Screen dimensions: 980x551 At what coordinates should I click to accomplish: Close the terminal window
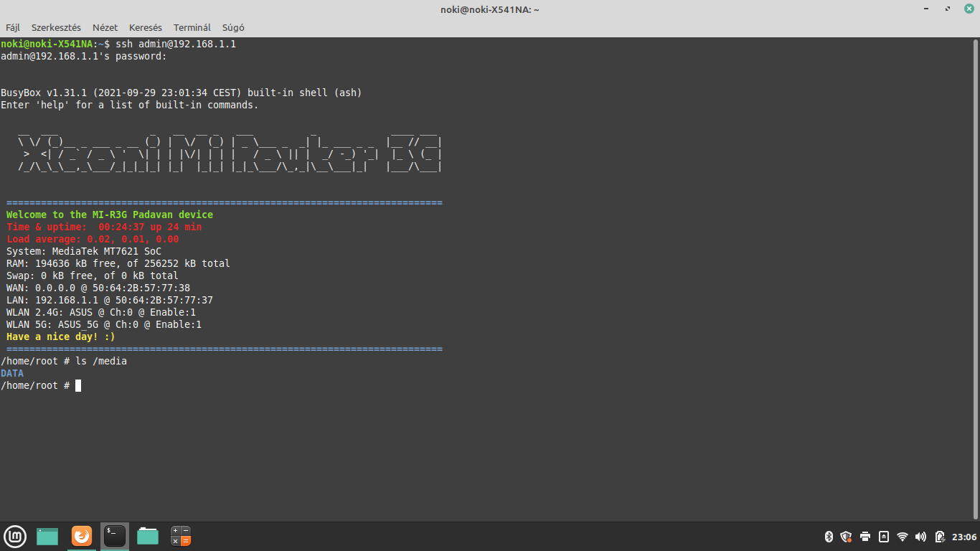[x=969, y=9]
